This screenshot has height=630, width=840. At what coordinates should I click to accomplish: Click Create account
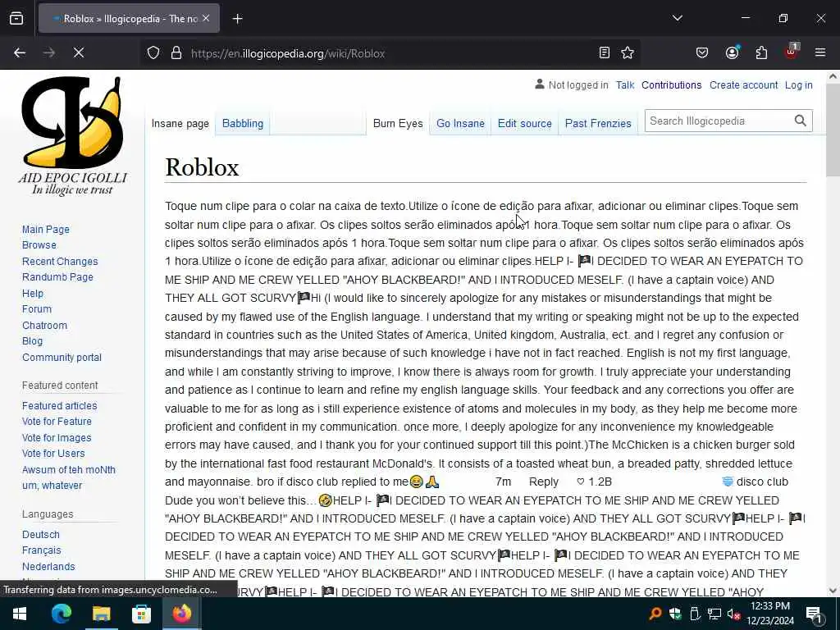click(743, 85)
